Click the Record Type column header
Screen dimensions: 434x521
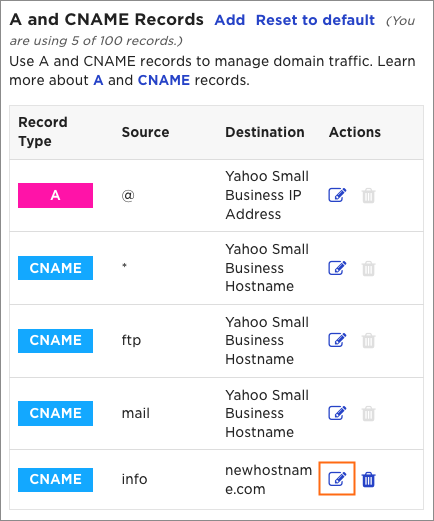coord(43,132)
